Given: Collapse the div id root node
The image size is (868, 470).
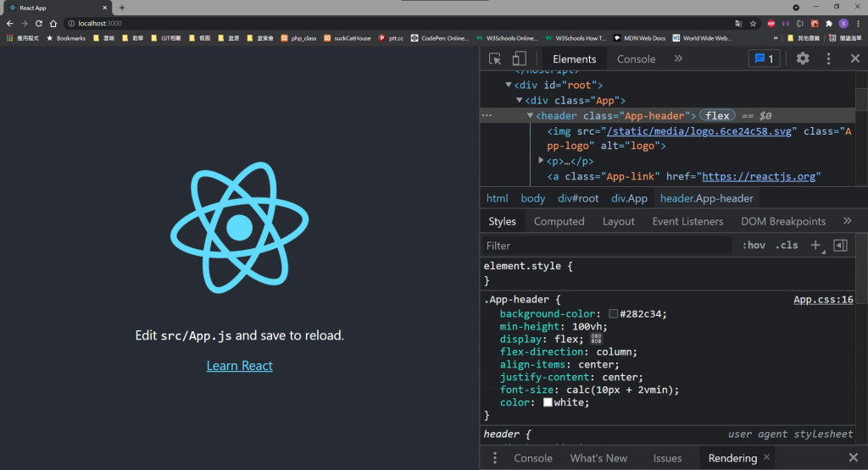Looking at the screenshot, I should coord(509,85).
